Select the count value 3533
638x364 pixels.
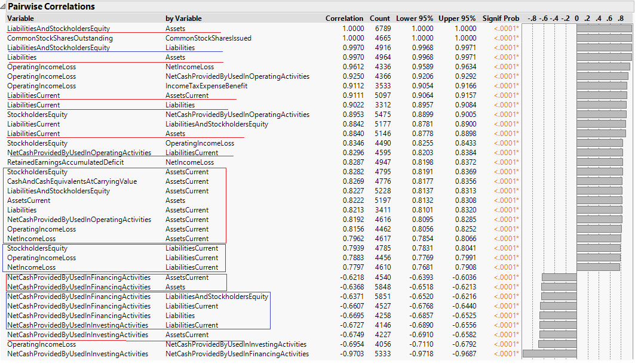point(383,86)
